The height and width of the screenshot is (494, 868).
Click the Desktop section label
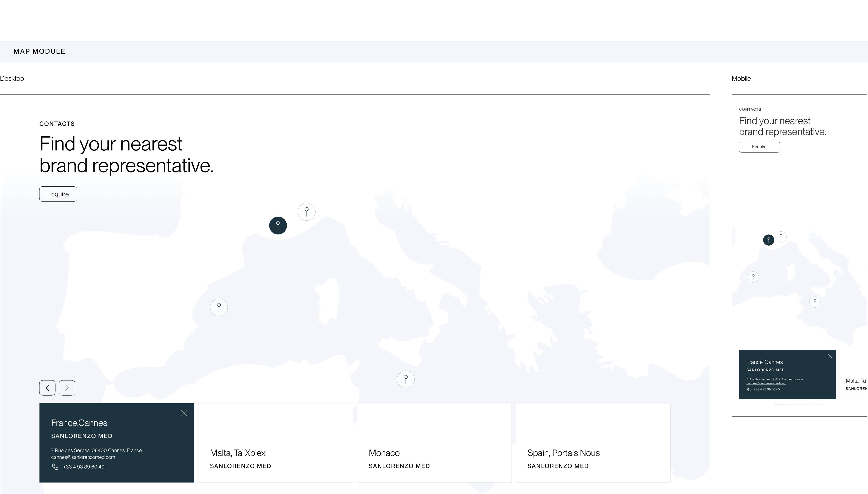point(12,78)
